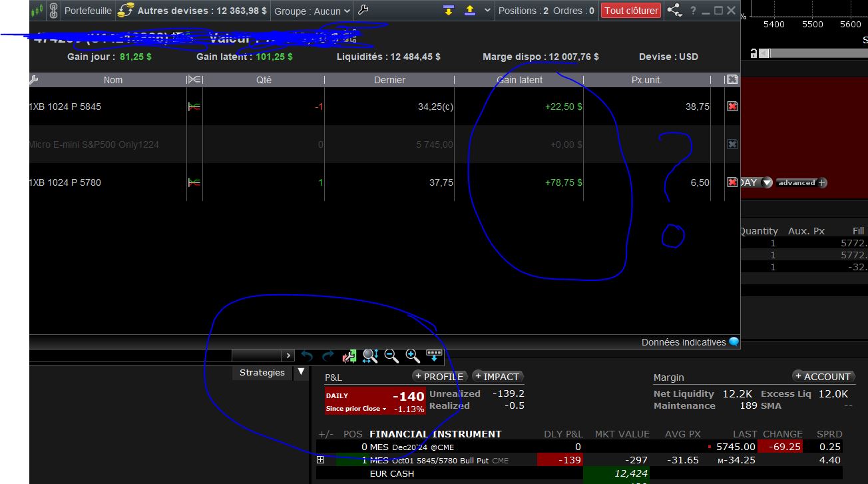Open the chevron dropdown after the yellow arrows

click(x=487, y=10)
